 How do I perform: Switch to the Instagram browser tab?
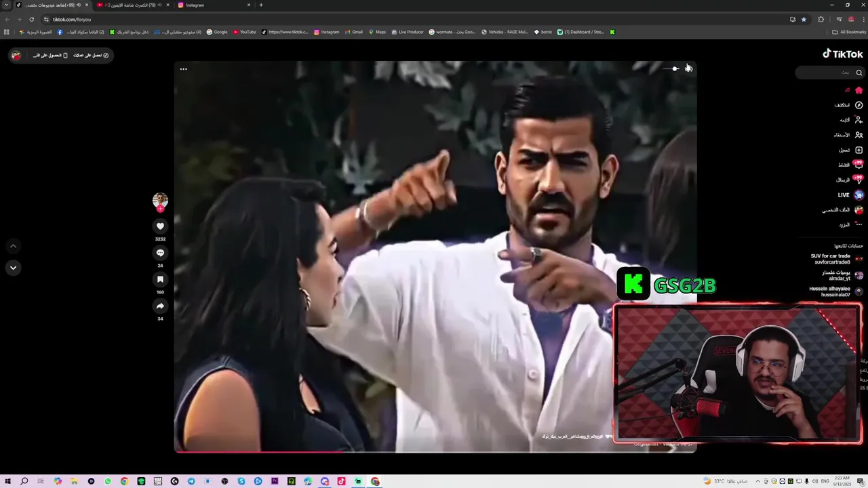coord(214,5)
